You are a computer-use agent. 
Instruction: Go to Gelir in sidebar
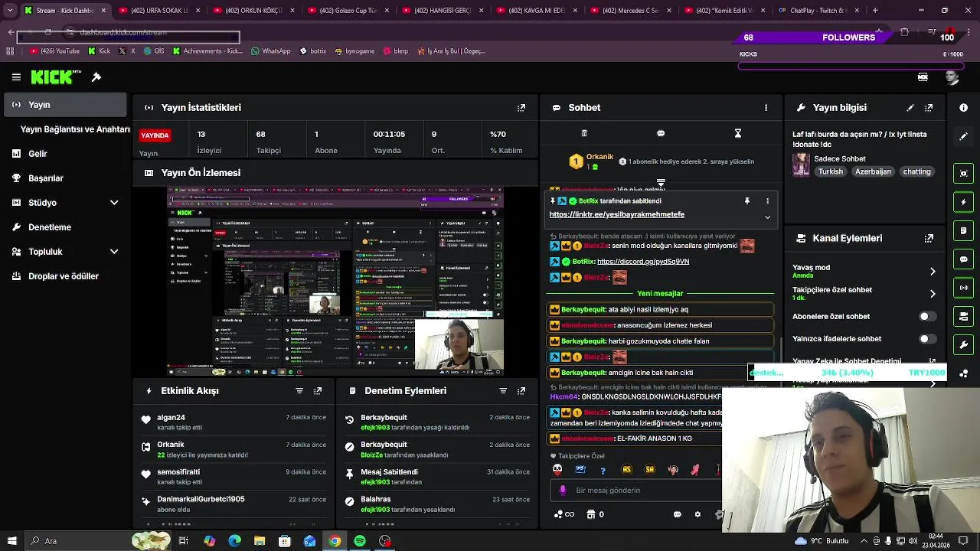click(x=38, y=154)
